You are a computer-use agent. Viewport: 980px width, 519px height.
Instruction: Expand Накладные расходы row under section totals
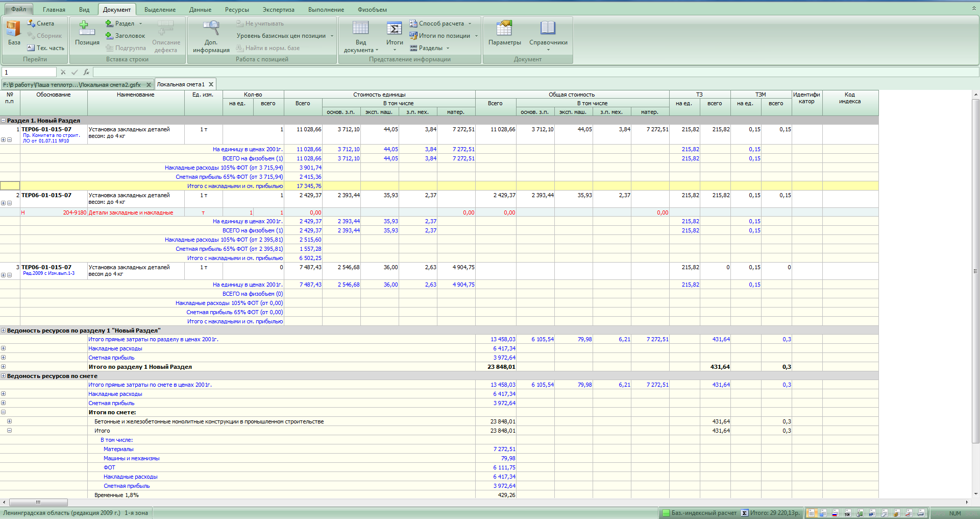[x=4, y=348]
